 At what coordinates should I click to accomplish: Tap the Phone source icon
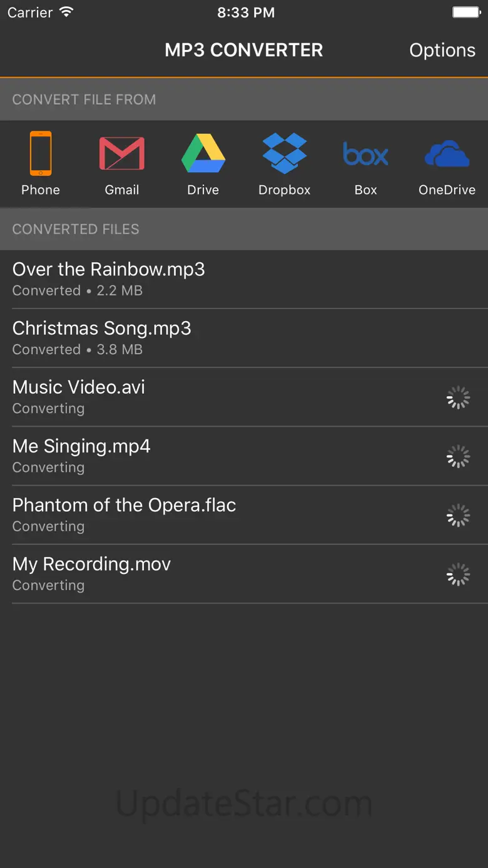click(x=41, y=154)
